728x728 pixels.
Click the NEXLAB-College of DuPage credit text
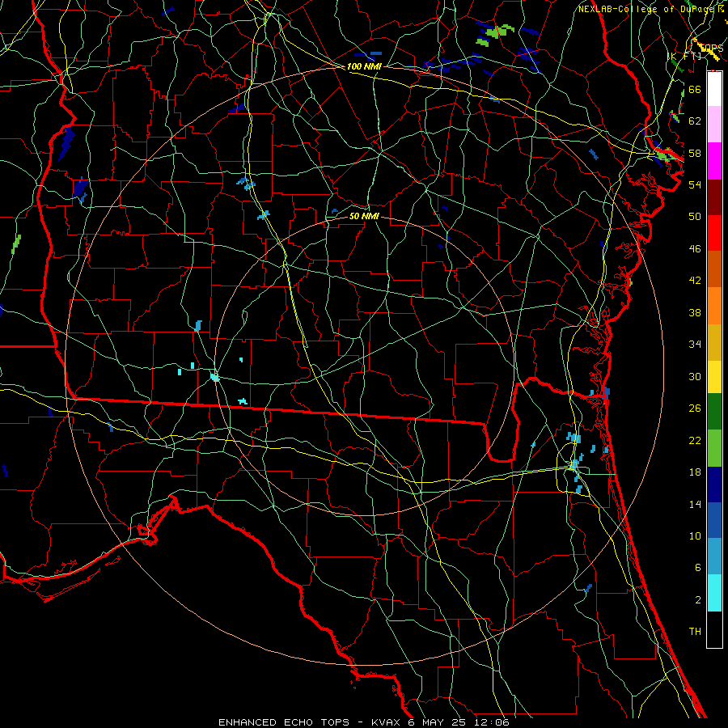(645, 9)
